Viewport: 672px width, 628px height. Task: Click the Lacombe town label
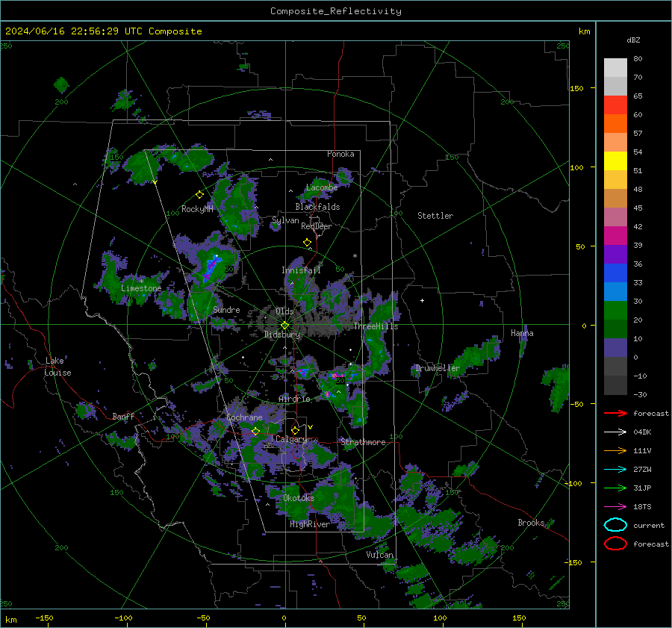[x=322, y=187]
